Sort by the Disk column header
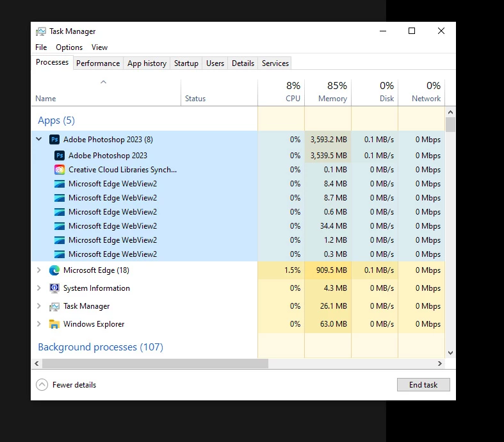The image size is (504, 442). (375, 93)
